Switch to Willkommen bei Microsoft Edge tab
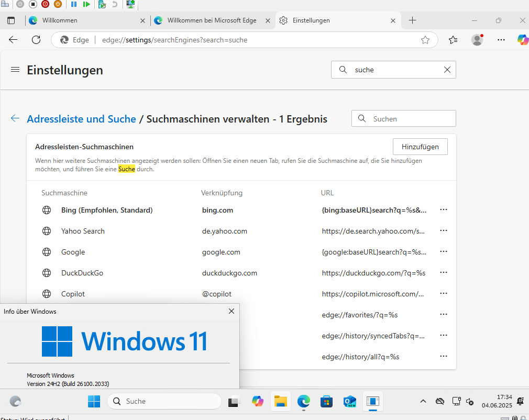This screenshot has width=529, height=420. coord(212,20)
